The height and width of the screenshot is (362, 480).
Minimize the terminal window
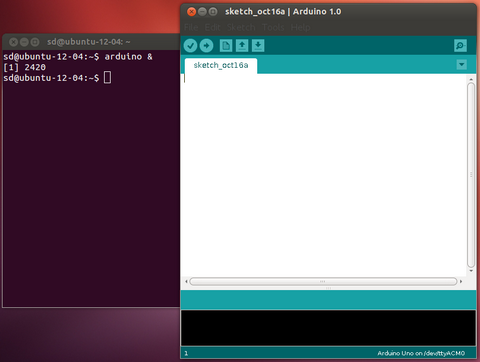[x=24, y=42]
